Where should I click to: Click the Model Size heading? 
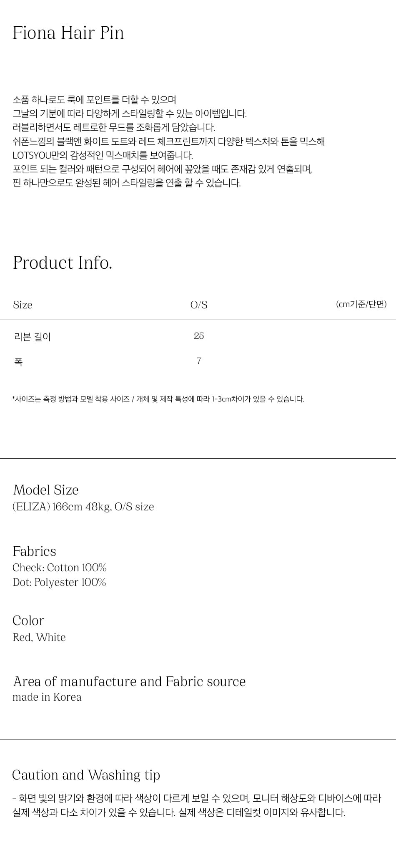46,490
